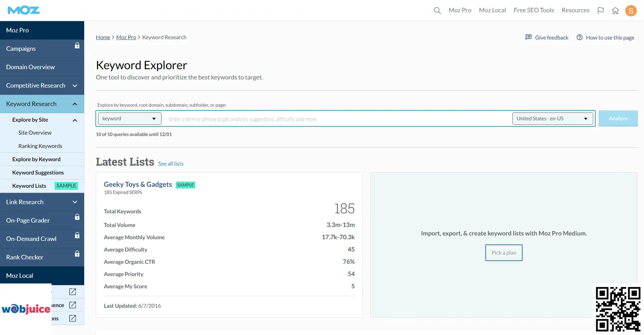The image size is (644, 335).
Task: Open Free SEO Tools menu
Action: tap(534, 10)
